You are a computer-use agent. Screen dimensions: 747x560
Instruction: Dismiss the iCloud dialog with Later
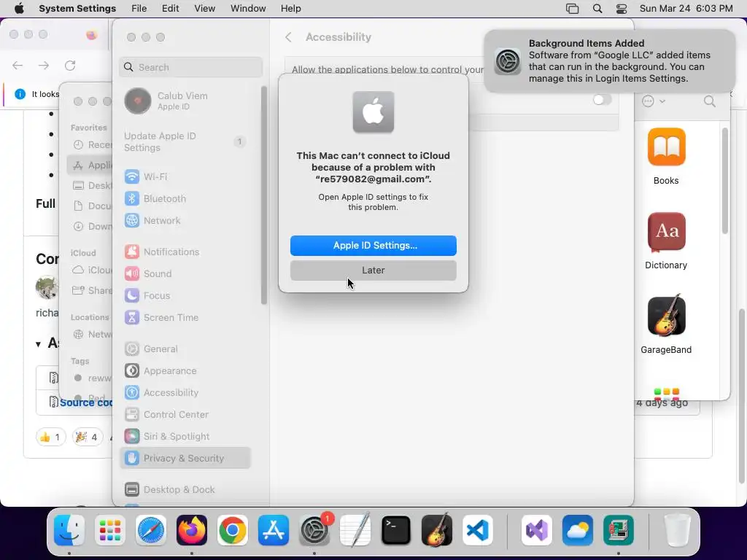(x=373, y=270)
